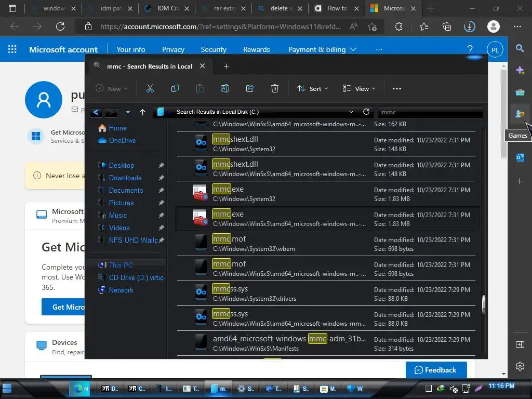The width and height of the screenshot is (532, 399).
Task: Open Edge Extensions puzzle icon
Action: click(x=398, y=26)
